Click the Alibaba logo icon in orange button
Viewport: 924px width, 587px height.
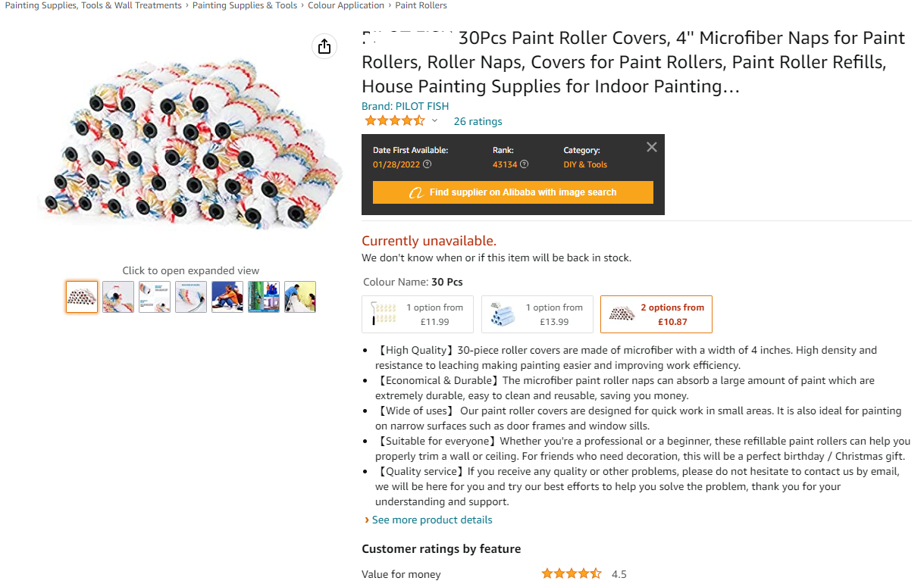point(415,192)
